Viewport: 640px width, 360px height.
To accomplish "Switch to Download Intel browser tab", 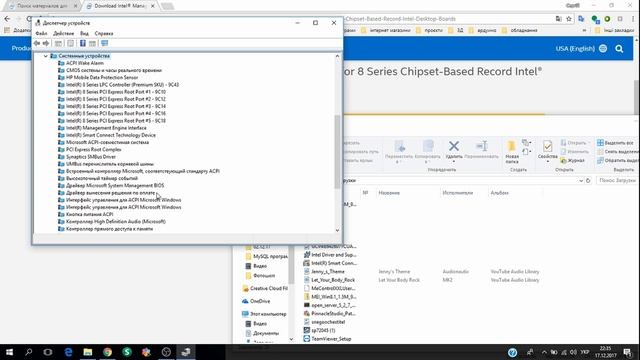I will (x=120, y=6).
